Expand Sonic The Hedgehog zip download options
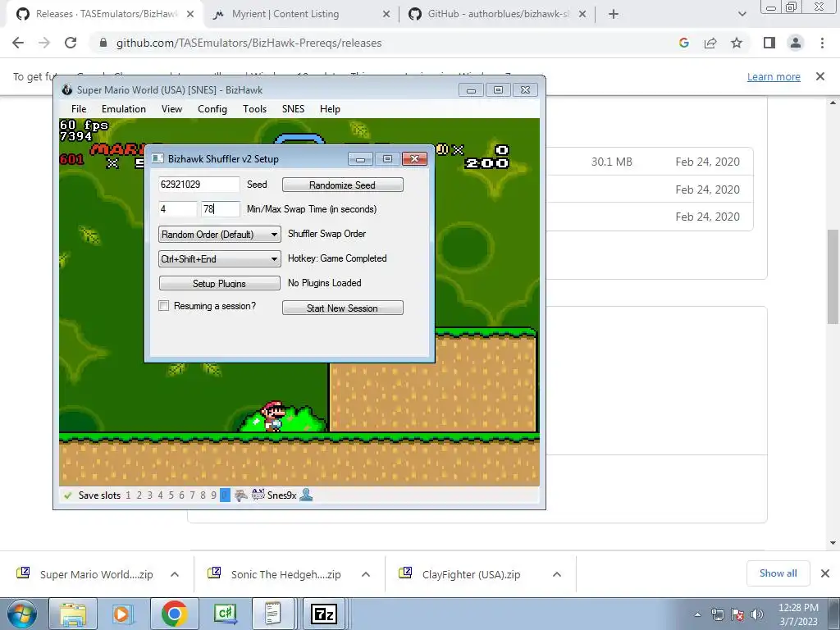Viewport: 840px width, 630px height. (366, 574)
